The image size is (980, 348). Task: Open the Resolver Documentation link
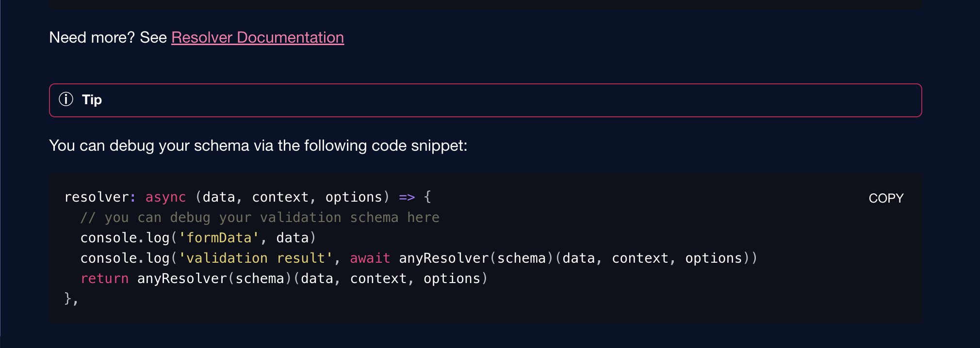[258, 37]
